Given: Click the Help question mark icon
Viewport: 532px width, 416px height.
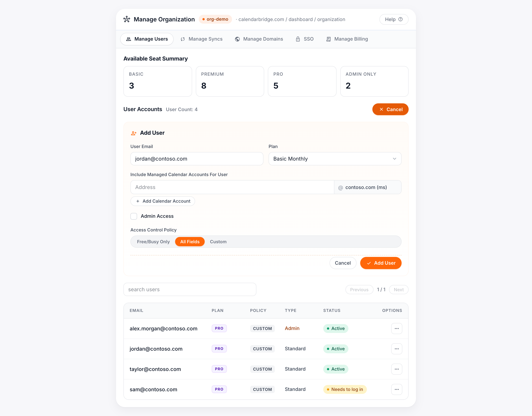Looking at the screenshot, I should tap(400, 19).
